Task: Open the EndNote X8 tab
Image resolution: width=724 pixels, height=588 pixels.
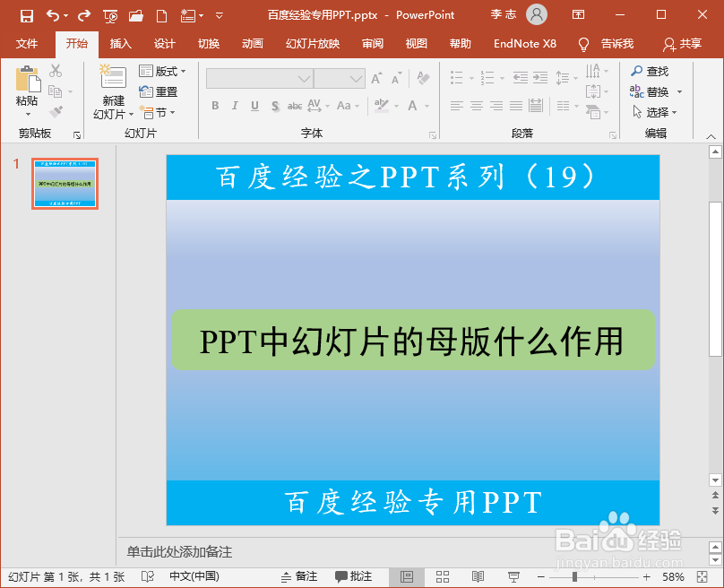Action: pyautogui.click(x=525, y=44)
